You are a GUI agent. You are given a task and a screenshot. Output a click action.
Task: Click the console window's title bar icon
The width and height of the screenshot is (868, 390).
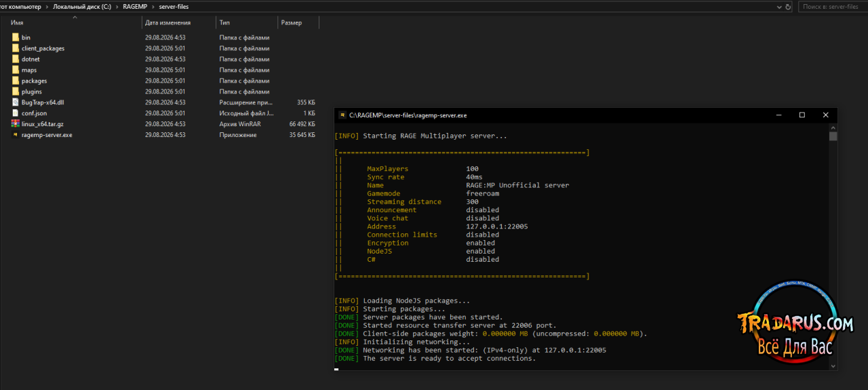coord(343,115)
